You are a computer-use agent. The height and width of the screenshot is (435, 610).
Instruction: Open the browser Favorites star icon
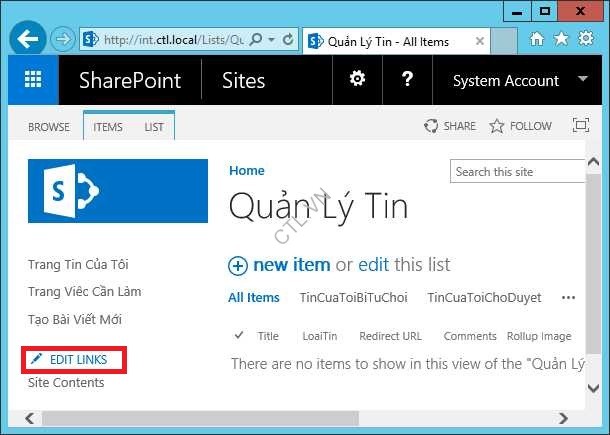coord(561,39)
